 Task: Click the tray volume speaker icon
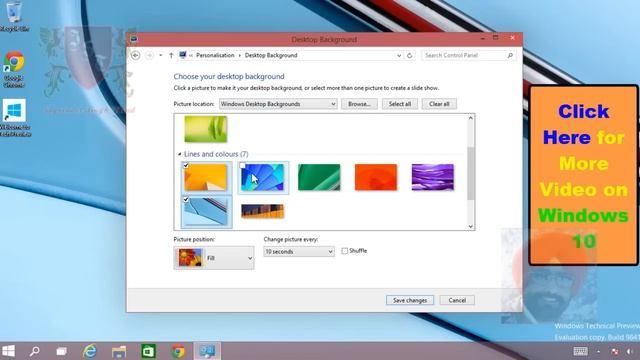(630, 351)
